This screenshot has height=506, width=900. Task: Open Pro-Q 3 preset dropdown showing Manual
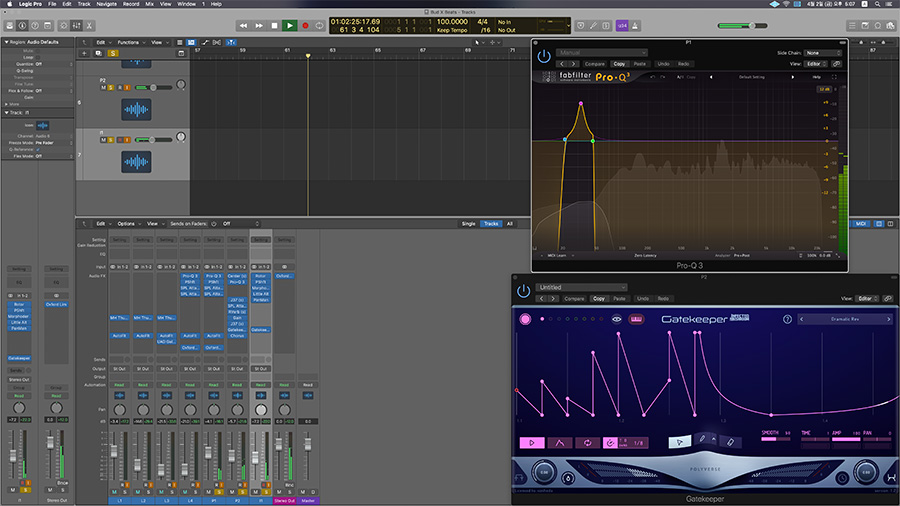(x=601, y=52)
